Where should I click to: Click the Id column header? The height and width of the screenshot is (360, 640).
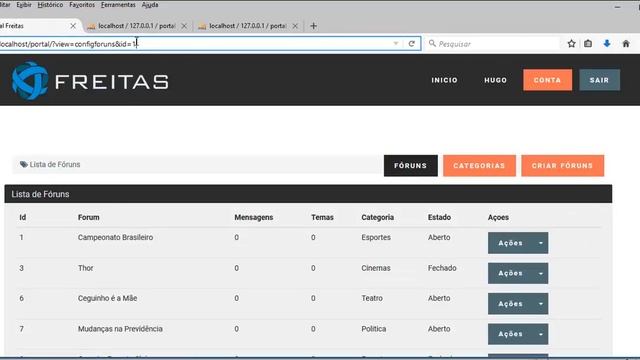[x=23, y=218]
